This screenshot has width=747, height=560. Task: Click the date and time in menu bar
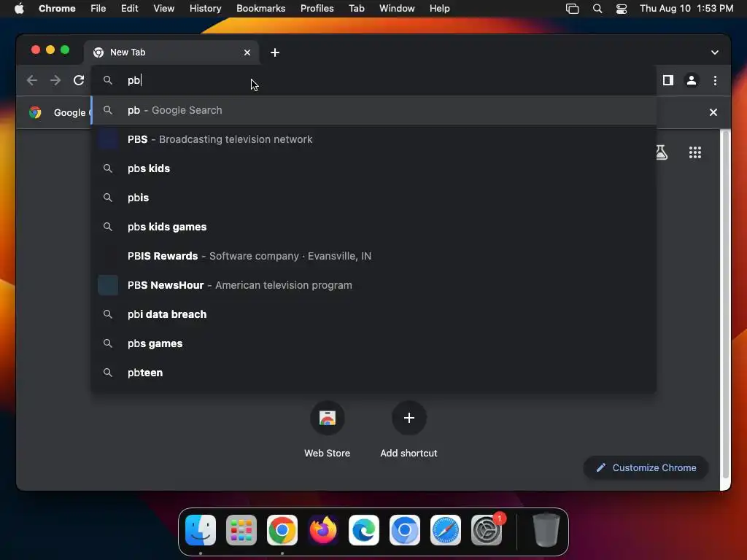[686, 8]
